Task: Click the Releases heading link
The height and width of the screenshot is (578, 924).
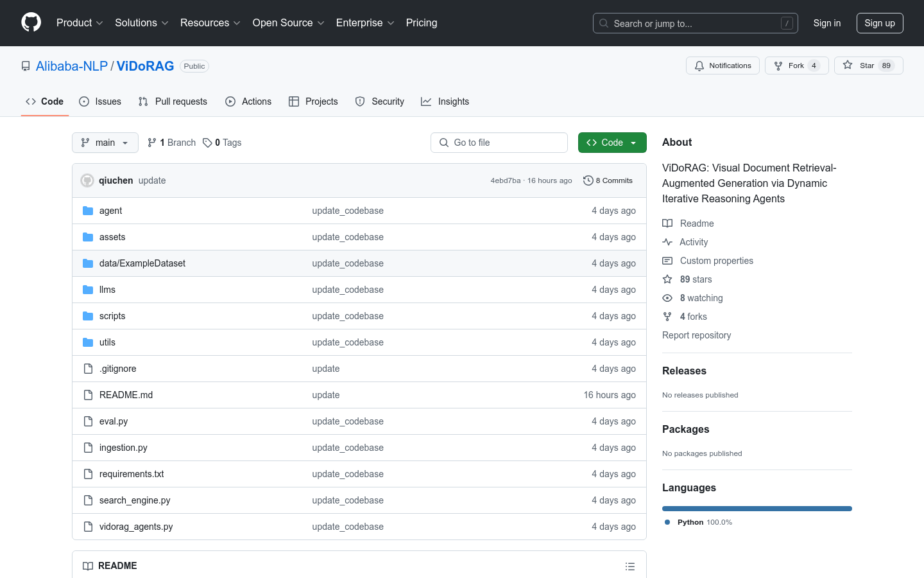Action: click(x=684, y=371)
